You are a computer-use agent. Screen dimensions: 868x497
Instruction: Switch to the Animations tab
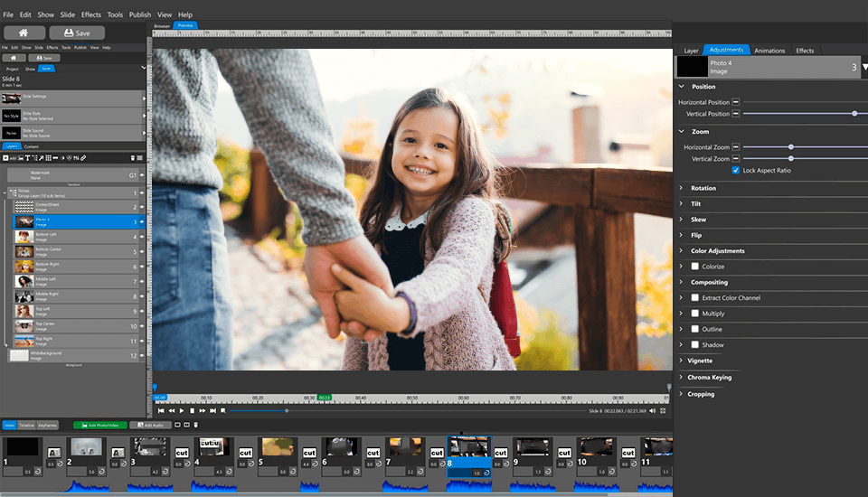769,51
